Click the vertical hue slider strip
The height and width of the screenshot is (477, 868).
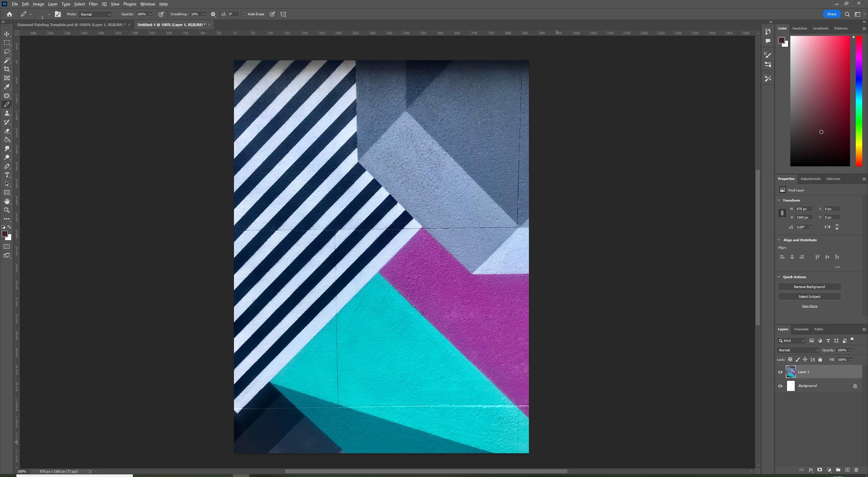point(859,101)
